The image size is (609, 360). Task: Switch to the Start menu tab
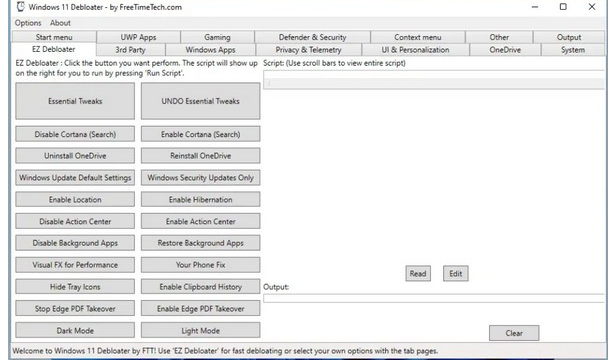(54, 37)
